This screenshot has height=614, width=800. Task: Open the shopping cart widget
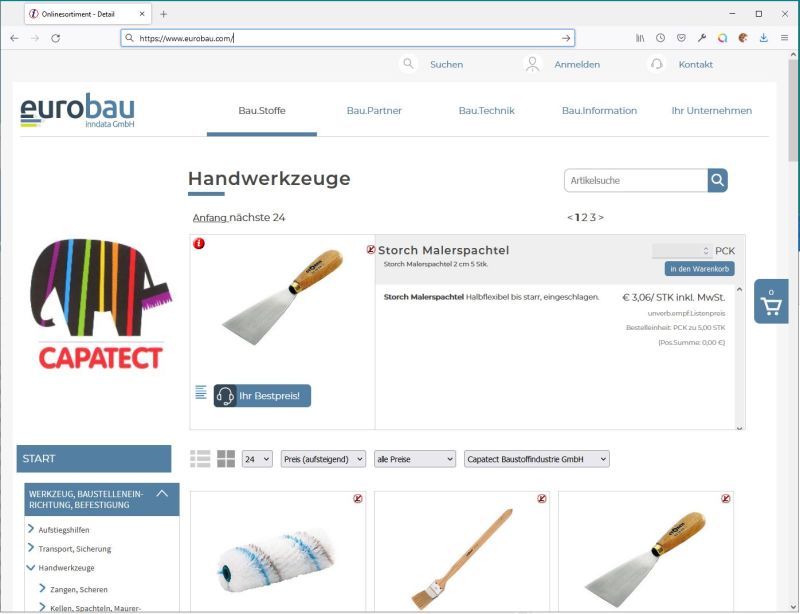(x=771, y=301)
